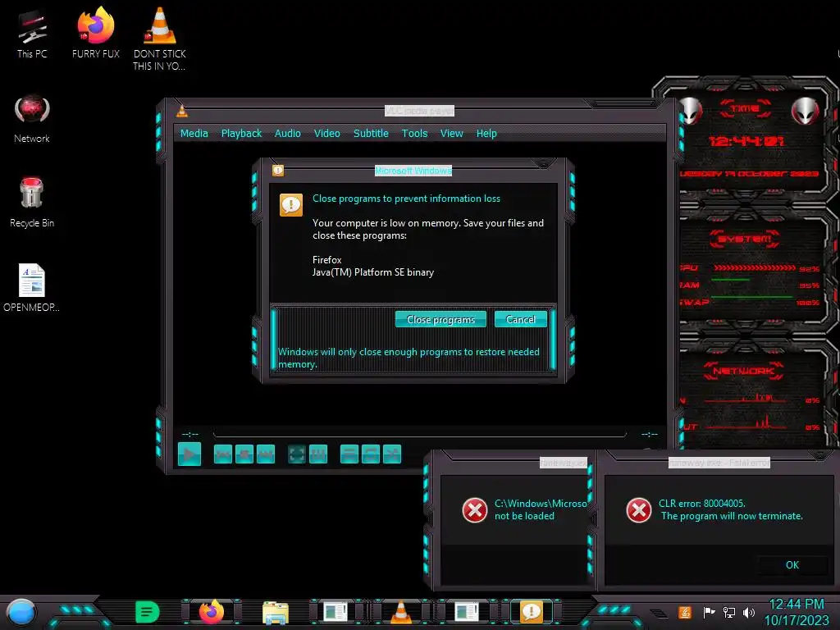Screen dimensions: 840x630
Task: Click the VLC seek progress bar
Action: tap(419, 434)
